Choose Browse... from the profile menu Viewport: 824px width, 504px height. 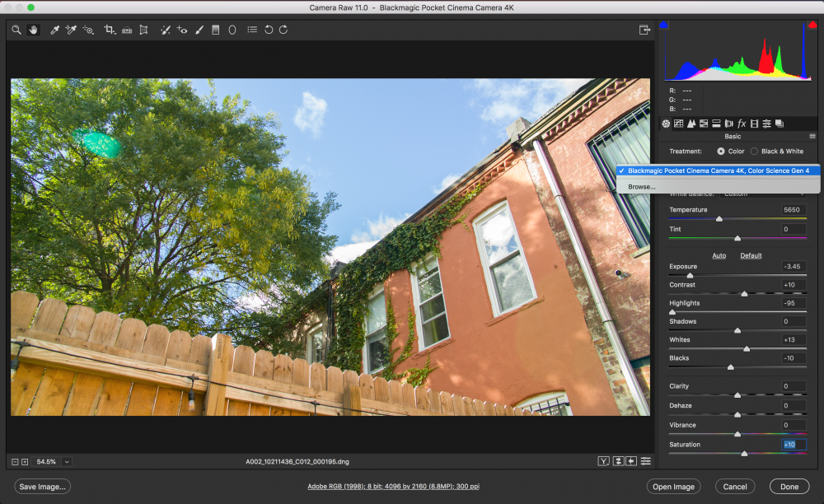pos(642,187)
